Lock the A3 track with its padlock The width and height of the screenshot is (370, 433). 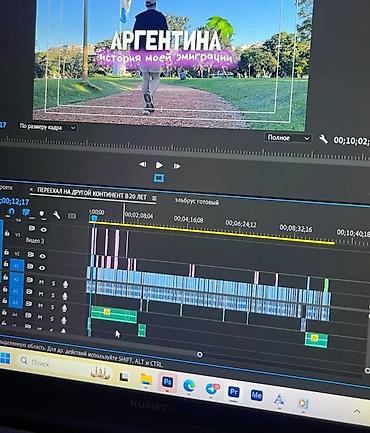pyautogui.click(x=4, y=300)
